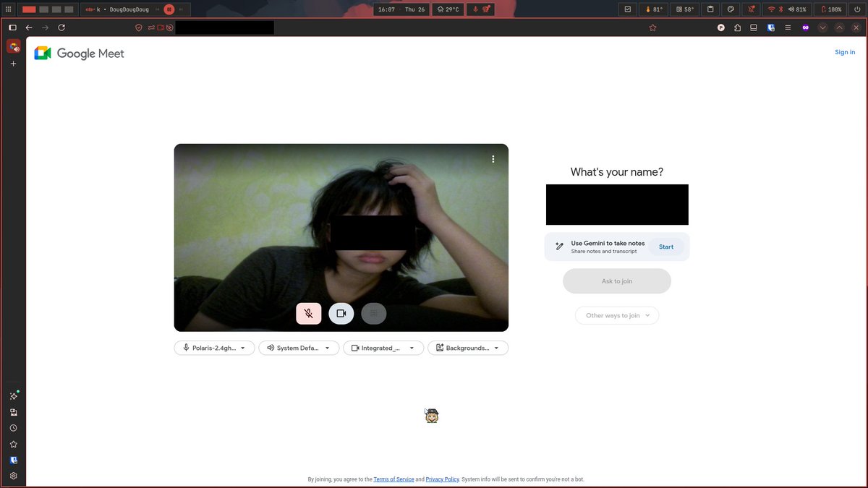Expand the Backgrounds dropdown
Screen dimensions: 868x488
tap(468, 348)
